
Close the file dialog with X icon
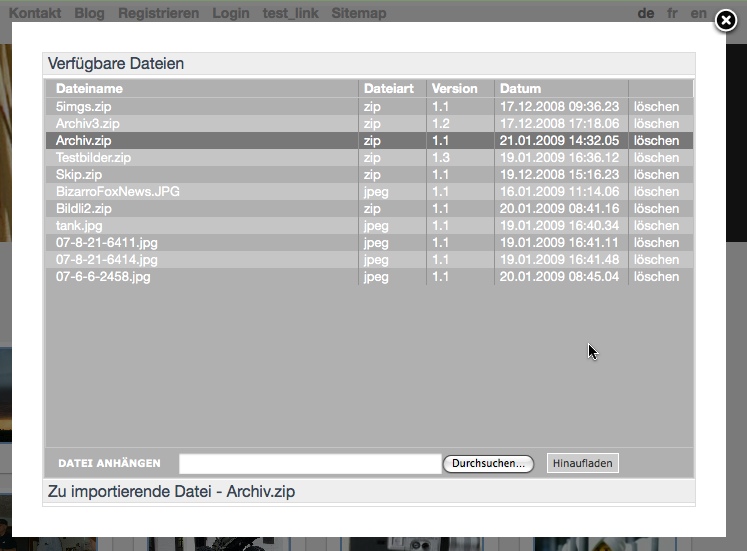[725, 21]
